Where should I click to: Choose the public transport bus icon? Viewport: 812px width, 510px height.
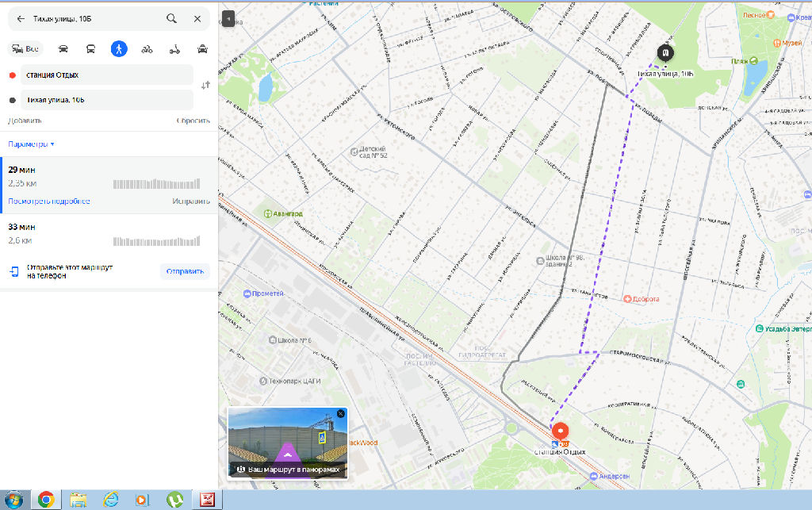[x=91, y=48]
